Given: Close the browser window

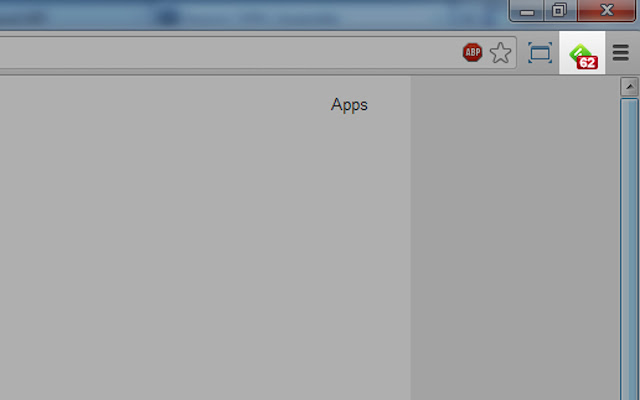Looking at the screenshot, I should point(607,11).
